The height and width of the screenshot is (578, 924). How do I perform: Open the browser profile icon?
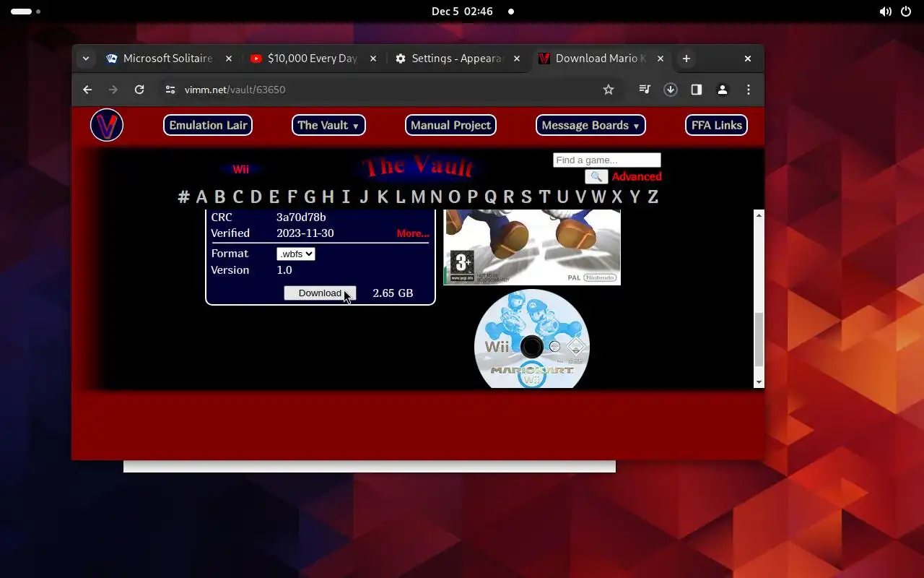(722, 90)
